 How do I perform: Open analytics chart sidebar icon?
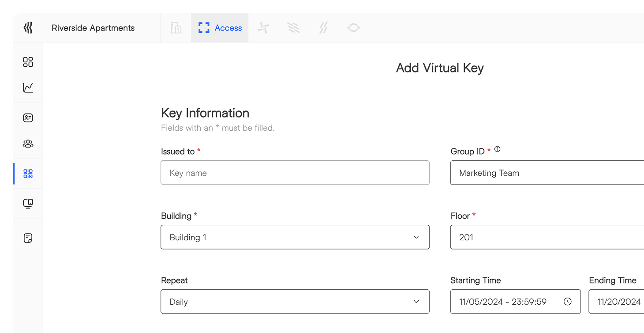(28, 87)
